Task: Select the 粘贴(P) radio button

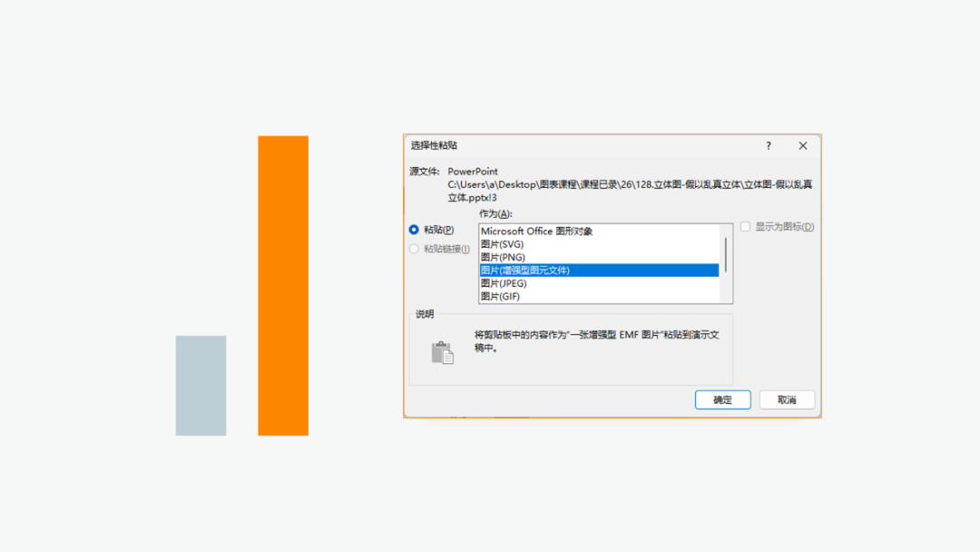Action: [414, 230]
